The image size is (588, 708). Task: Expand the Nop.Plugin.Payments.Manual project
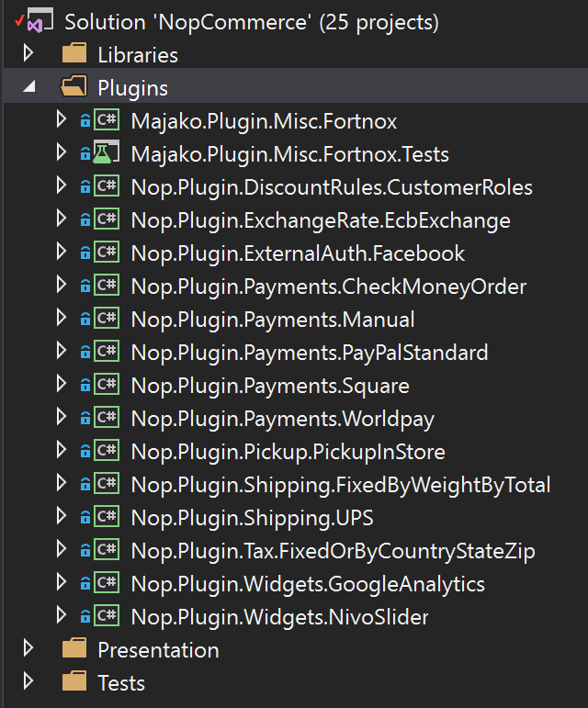click(62, 319)
